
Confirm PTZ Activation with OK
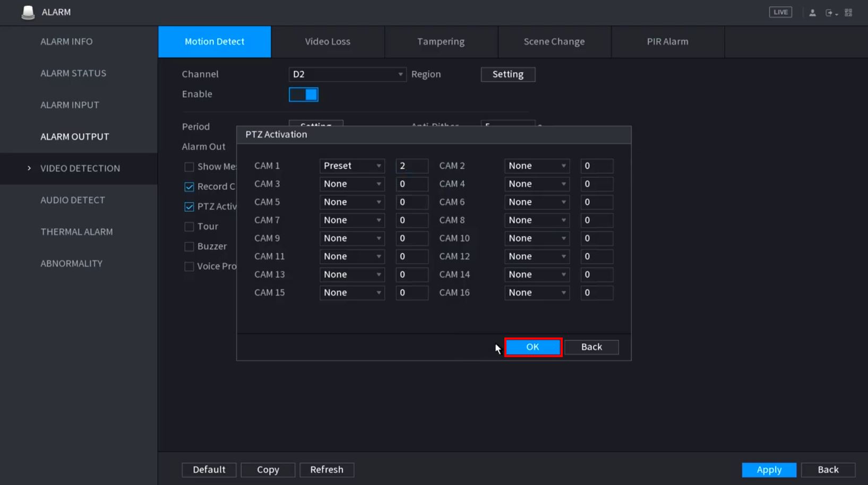[532, 347]
